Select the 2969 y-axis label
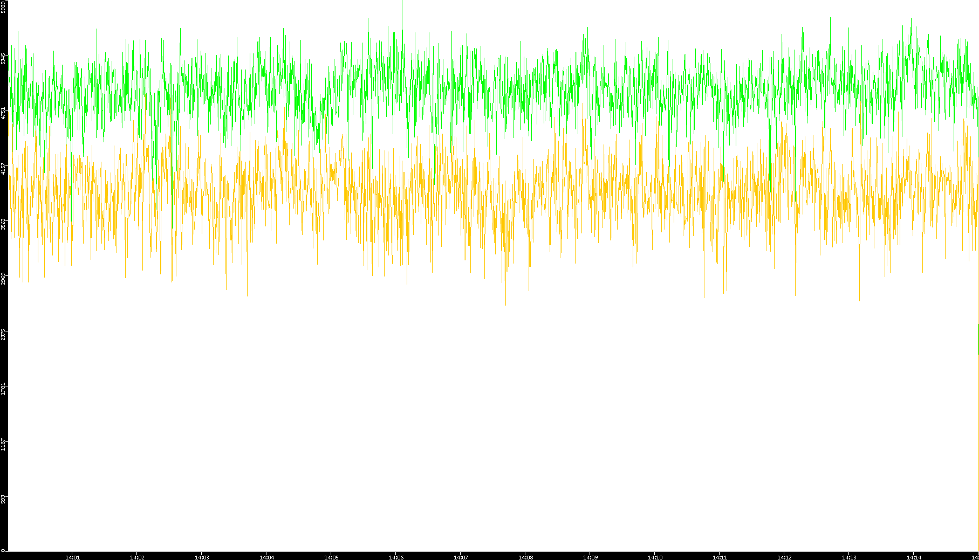Viewport: 979px width, 560px height. tap(3, 278)
